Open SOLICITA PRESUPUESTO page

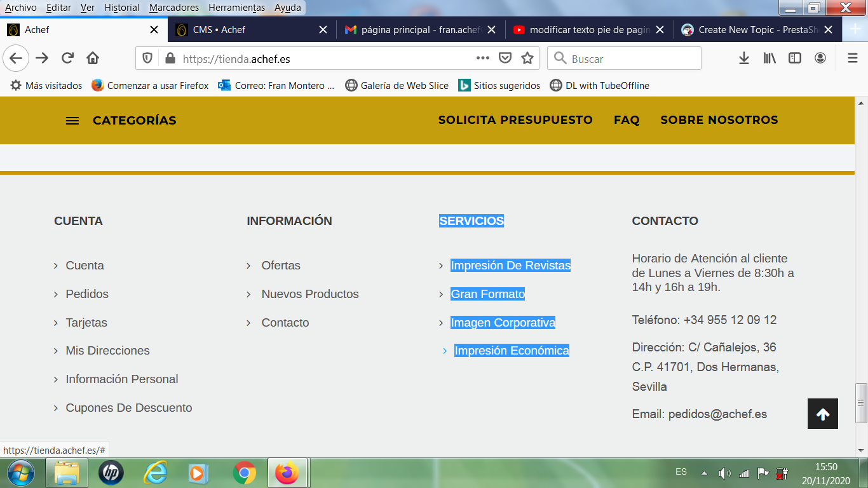tap(515, 120)
